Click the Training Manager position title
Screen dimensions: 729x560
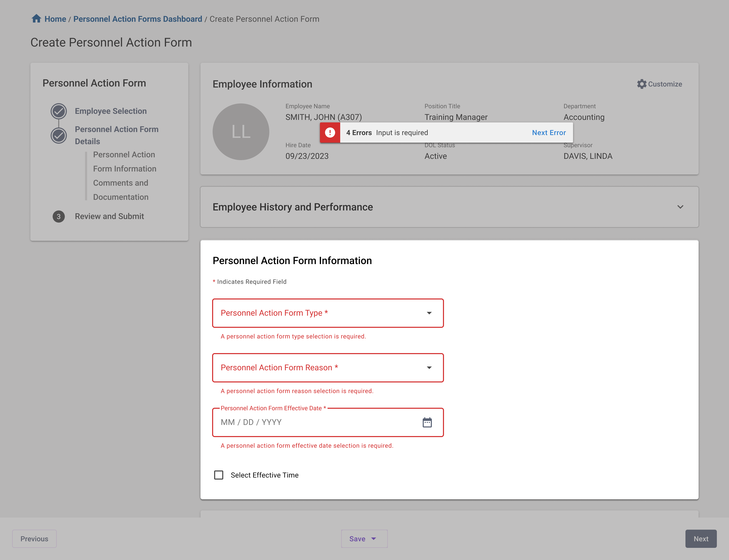(x=456, y=117)
